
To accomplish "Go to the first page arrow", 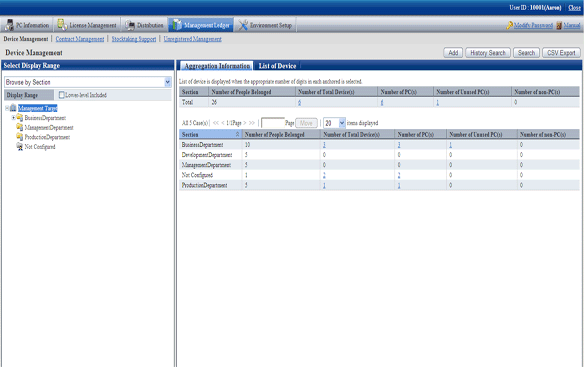I will (216, 123).
